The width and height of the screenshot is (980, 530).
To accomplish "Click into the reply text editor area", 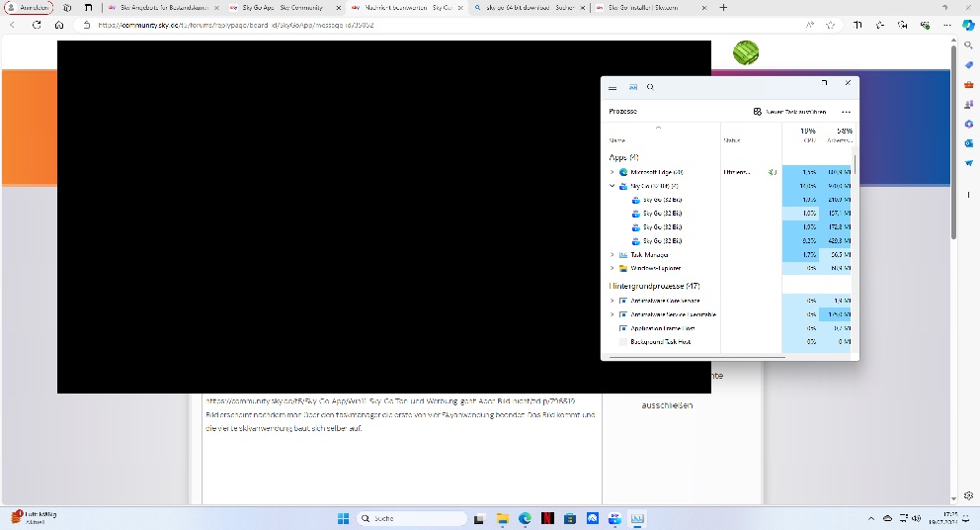I will [402, 447].
